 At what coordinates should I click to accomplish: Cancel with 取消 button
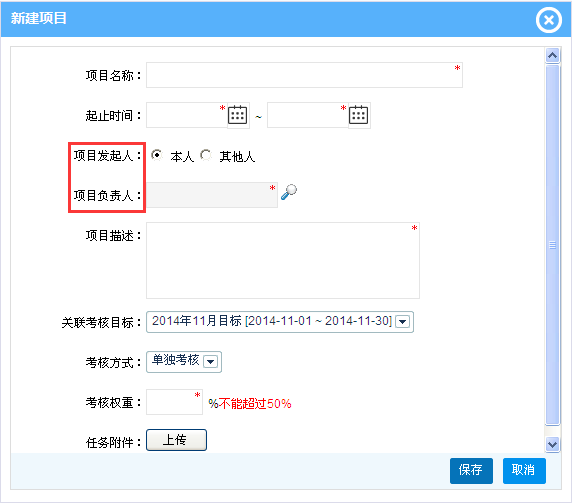524,471
